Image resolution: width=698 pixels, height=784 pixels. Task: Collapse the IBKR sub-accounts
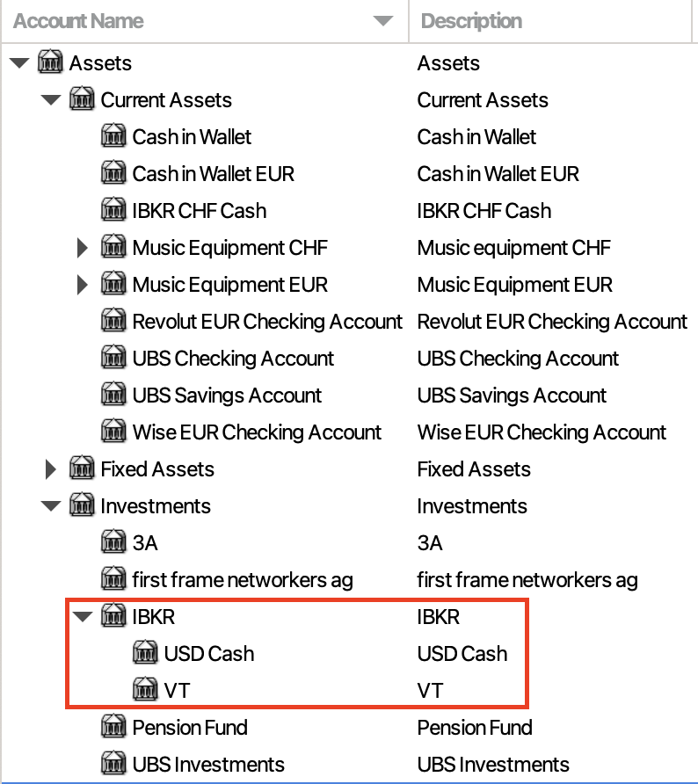point(83,616)
